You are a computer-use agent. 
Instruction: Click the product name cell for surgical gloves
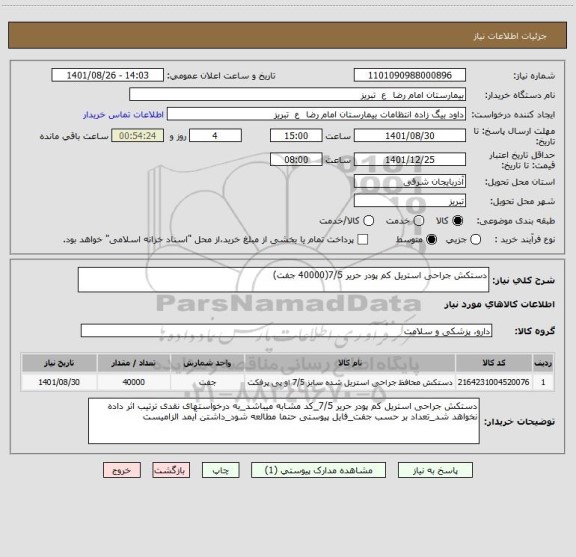pos(350,382)
